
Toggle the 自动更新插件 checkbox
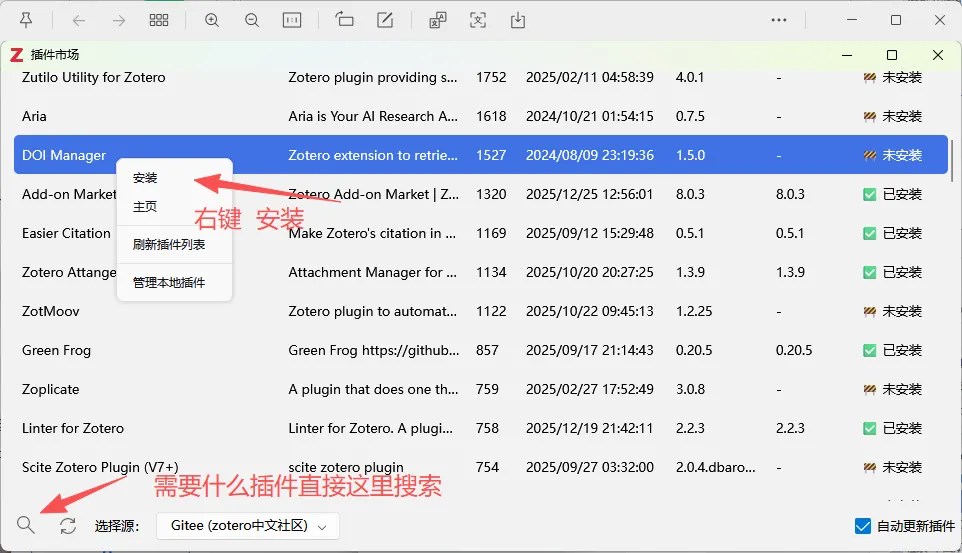click(863, 526)
